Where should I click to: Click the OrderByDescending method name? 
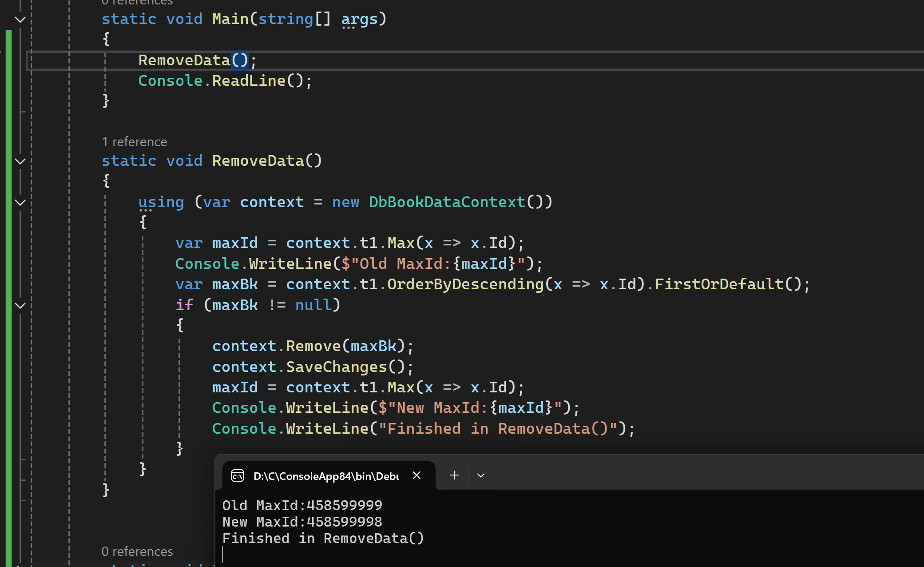465,284
